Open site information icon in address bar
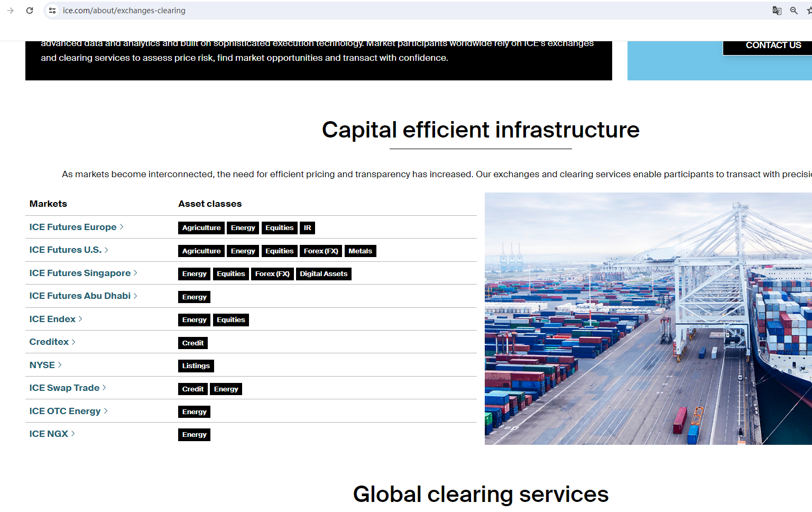 (52, 11)
